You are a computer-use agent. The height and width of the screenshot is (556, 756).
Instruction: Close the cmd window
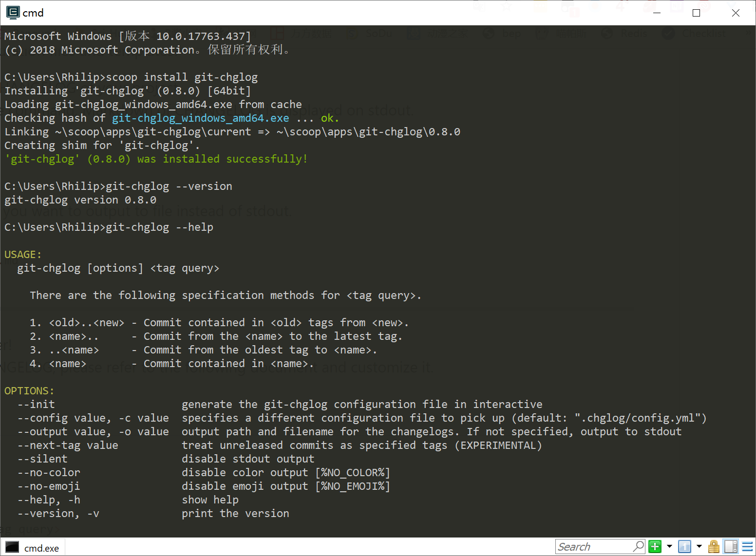tap(736, 13)
